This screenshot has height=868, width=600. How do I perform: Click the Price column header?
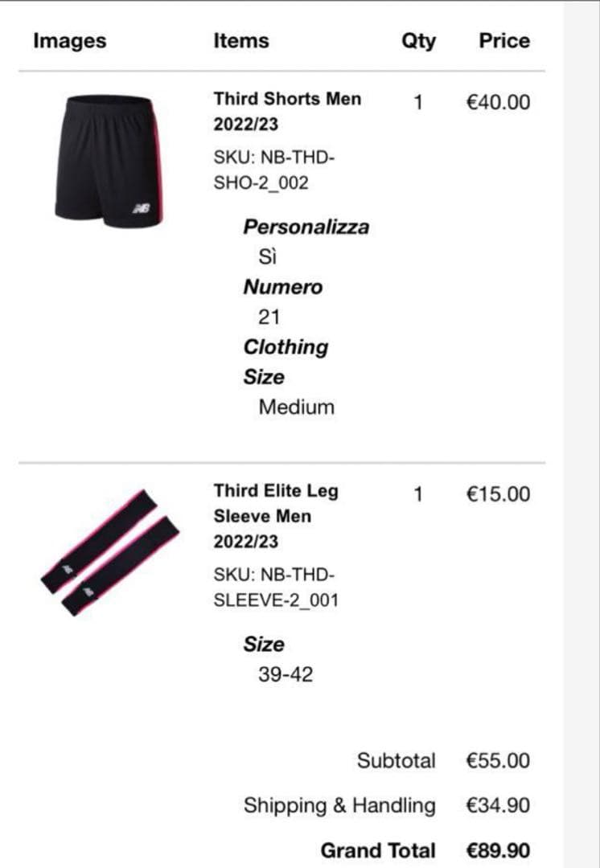coord(504,41)
